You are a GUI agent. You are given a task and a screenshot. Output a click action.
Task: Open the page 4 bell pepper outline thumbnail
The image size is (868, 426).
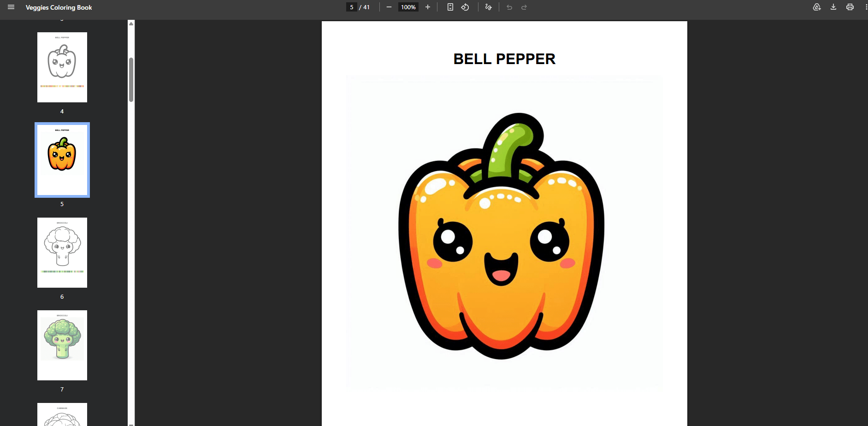tap(62, 67)
